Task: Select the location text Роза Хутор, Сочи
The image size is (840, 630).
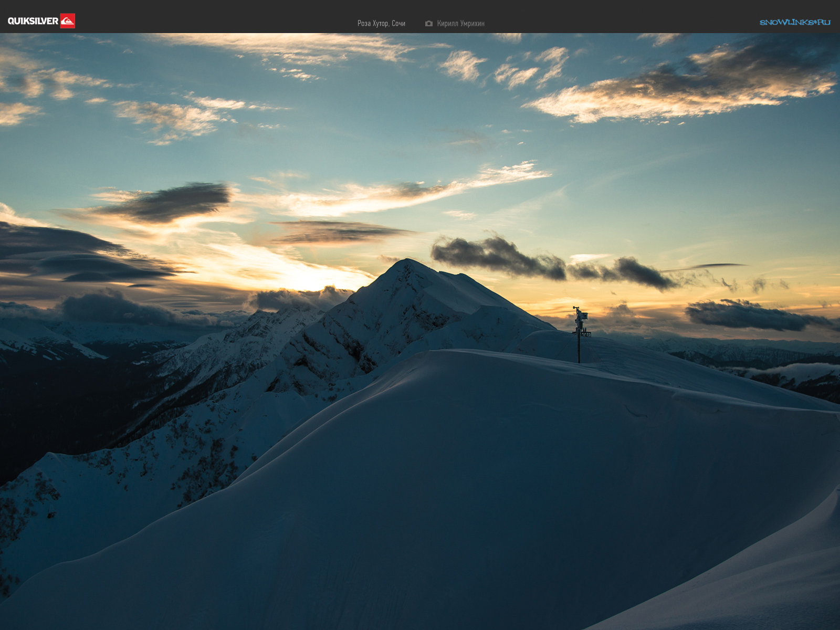Action: click(x=381, y=24)
